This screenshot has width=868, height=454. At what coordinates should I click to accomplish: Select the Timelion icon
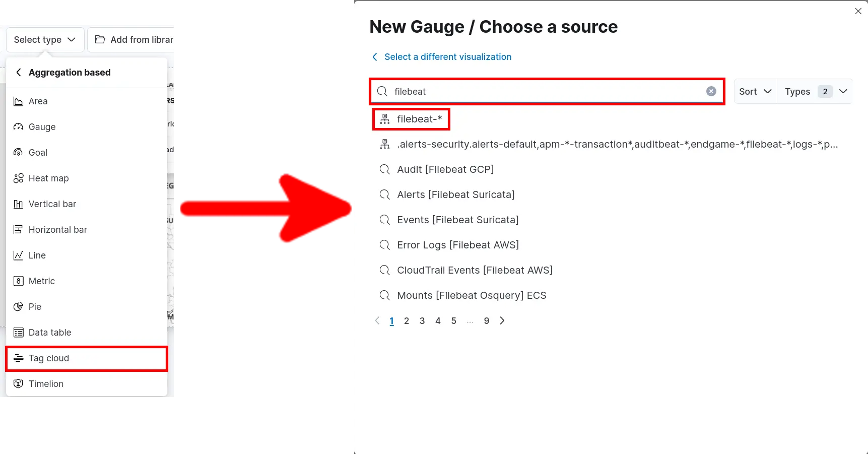[18, 383]
